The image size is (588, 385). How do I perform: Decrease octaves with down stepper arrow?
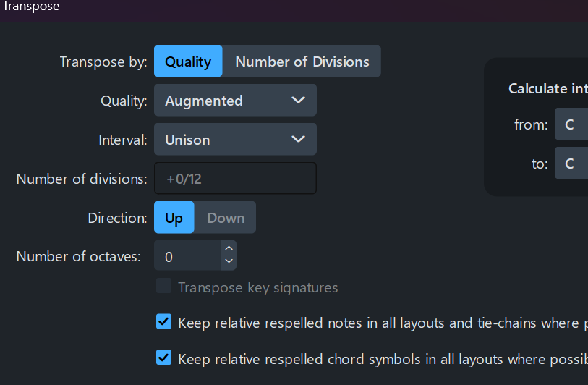coord(229,262)
